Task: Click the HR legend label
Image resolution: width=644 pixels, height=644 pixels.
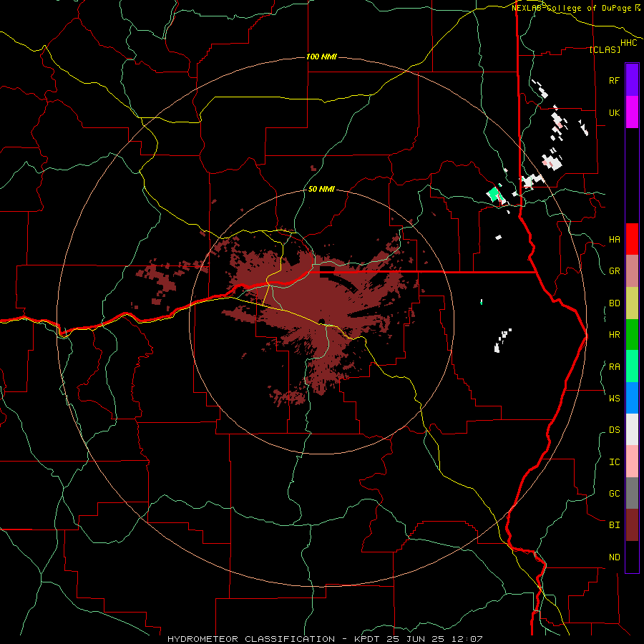Action: coord(614,335)
